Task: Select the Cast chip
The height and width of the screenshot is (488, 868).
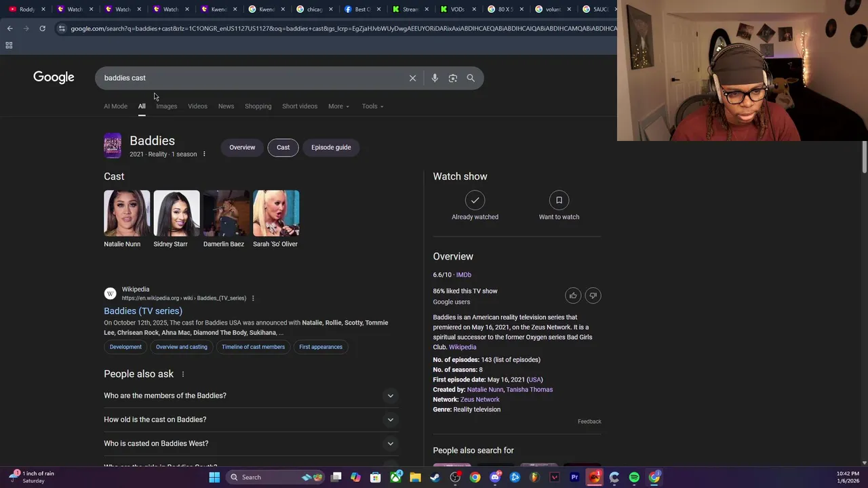Action: pos(283,147)
